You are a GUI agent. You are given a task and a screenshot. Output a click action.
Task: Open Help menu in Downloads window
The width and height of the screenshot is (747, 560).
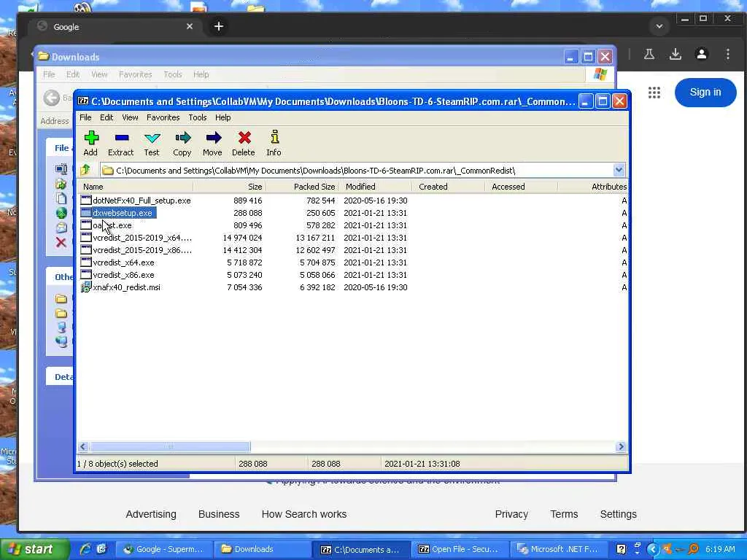pyautogui.click(x=201, y=74)
